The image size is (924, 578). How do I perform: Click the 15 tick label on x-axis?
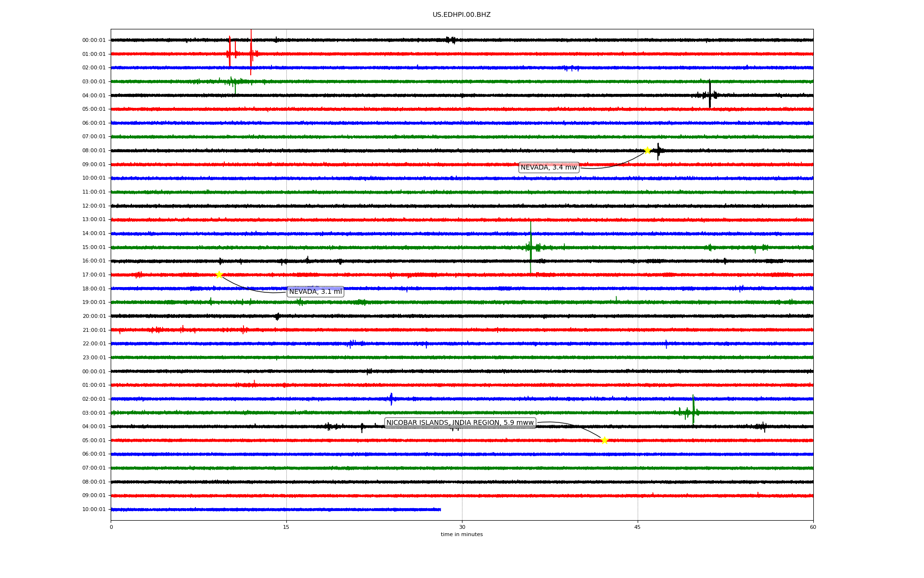[286, 527]
